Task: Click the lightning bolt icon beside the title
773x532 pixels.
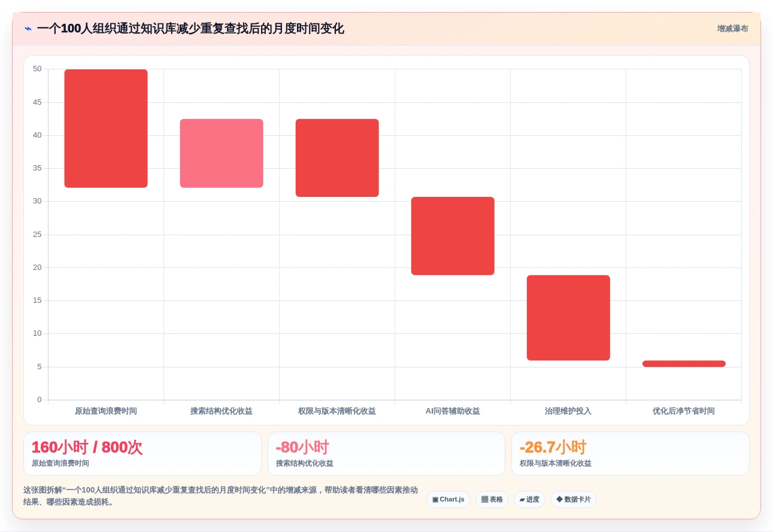Action: coord(28,29)
